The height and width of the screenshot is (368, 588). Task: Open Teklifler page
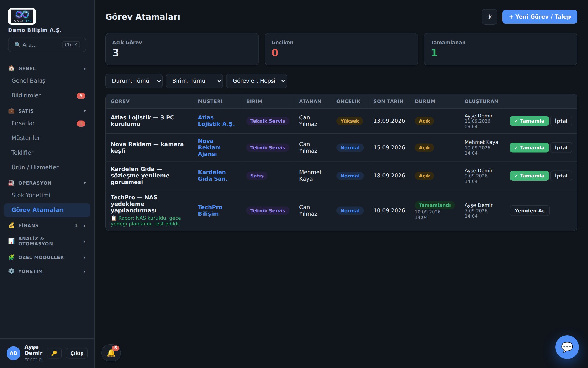click(47, 153)
